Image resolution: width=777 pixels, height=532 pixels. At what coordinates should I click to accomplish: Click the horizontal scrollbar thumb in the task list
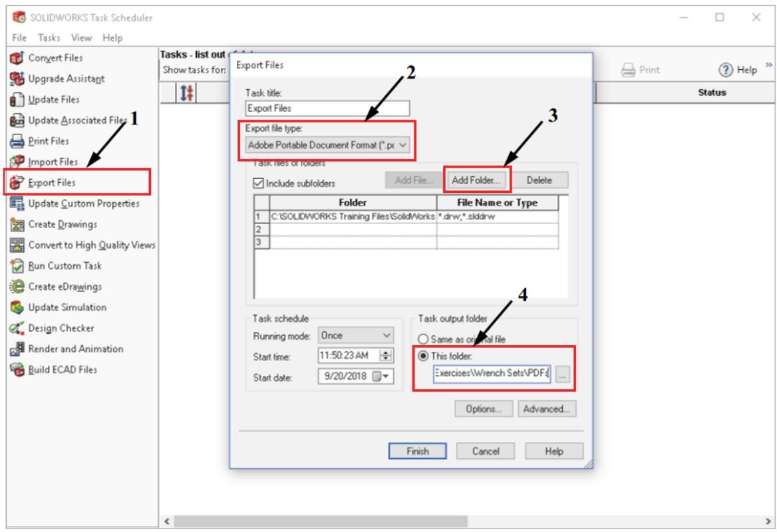point(321,521)
